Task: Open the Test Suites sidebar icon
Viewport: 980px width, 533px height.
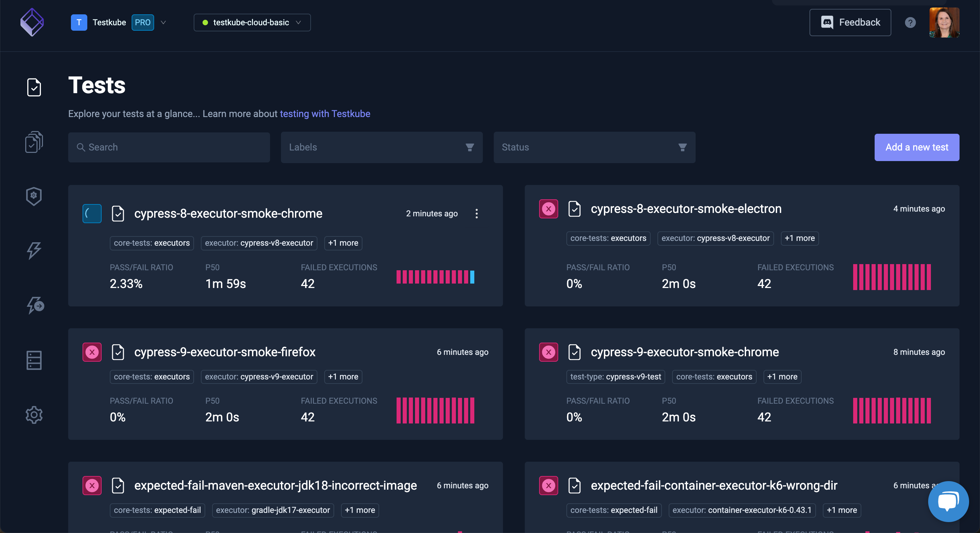Action: click(34, 142)
